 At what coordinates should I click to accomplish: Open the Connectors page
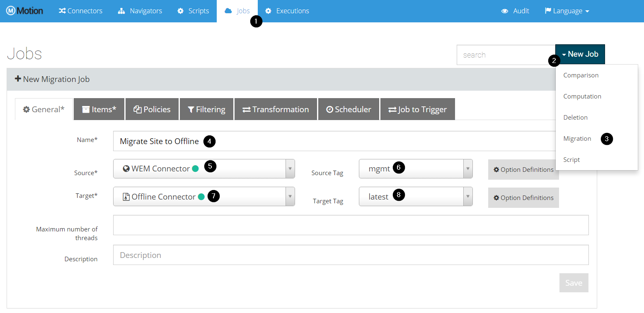point(80,11)
